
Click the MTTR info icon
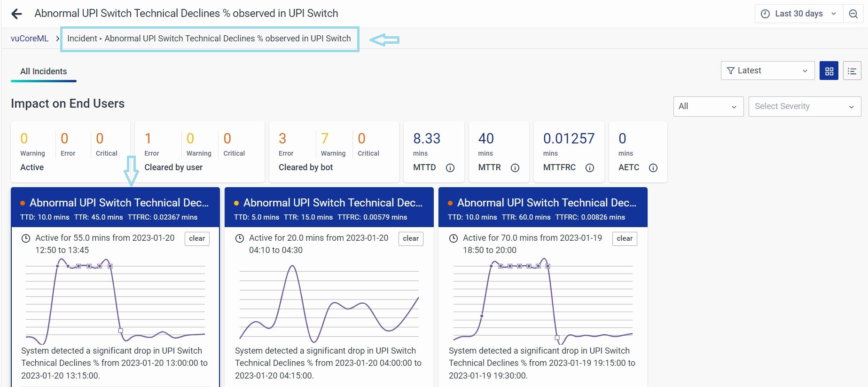pos(515,168)
